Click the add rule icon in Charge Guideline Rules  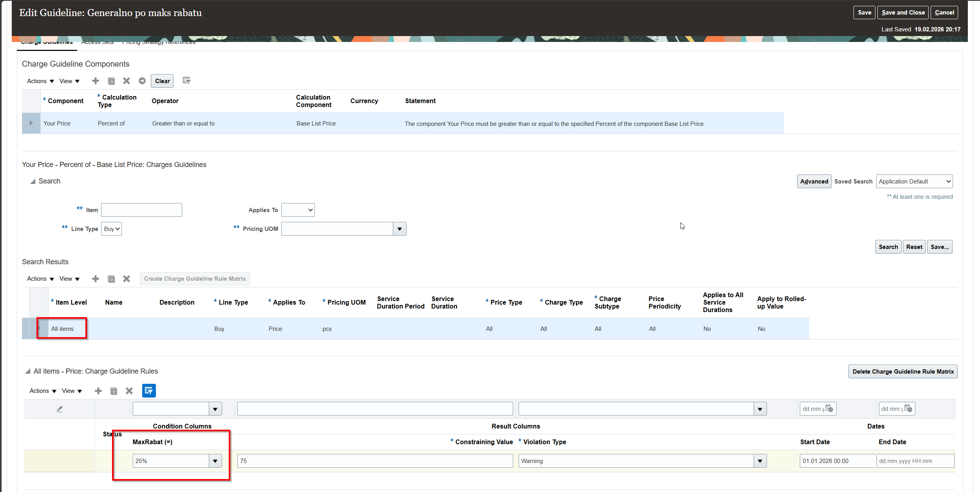click(98, 391)
